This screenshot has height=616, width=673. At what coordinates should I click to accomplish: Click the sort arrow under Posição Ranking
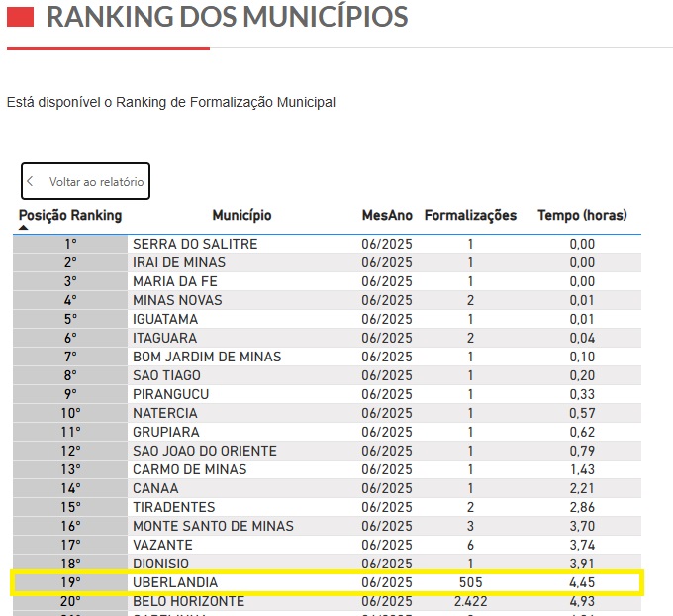pyautogui.click(x=25, y=228)
